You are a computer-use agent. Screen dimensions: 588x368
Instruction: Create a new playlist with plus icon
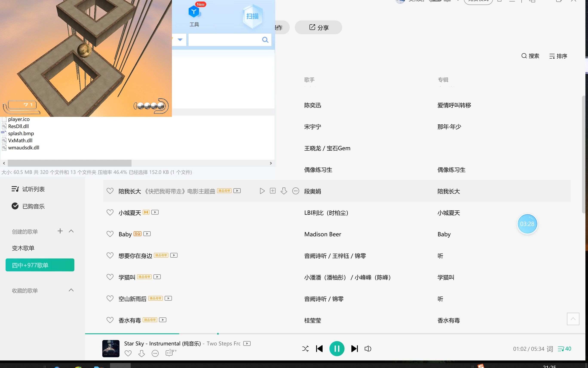coord(60,231)
